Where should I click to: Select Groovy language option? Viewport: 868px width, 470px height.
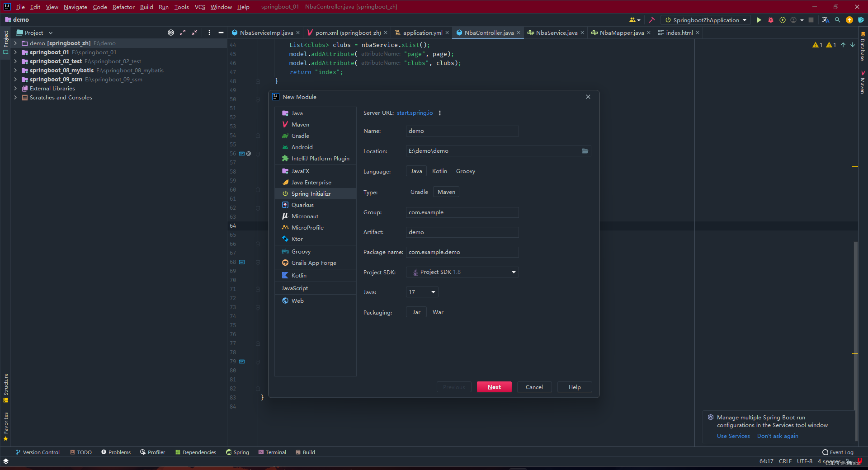click(466, 171)
